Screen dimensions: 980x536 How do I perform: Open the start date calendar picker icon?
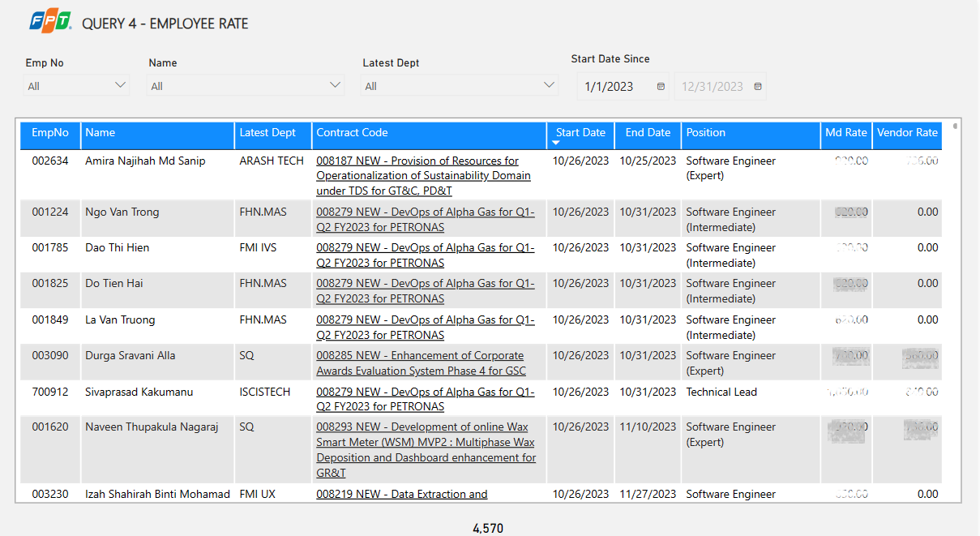661,86
